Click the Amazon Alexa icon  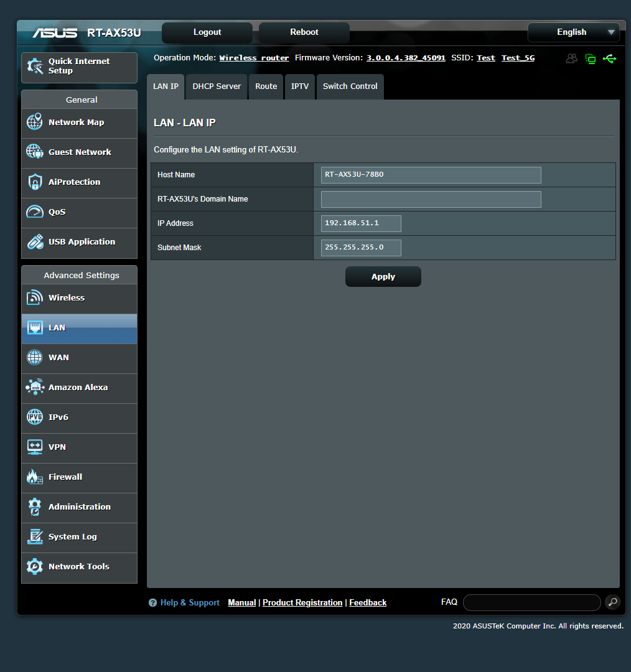[x=35, y=387]
